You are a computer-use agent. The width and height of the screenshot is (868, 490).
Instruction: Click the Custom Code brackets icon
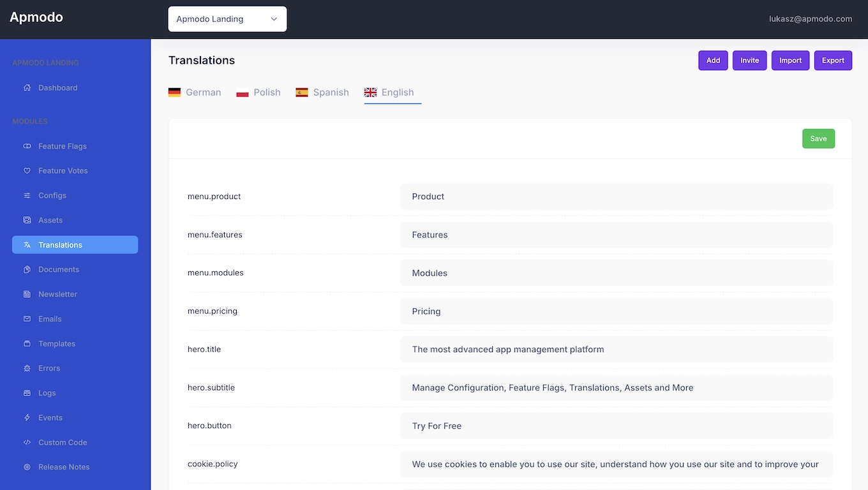27,443
